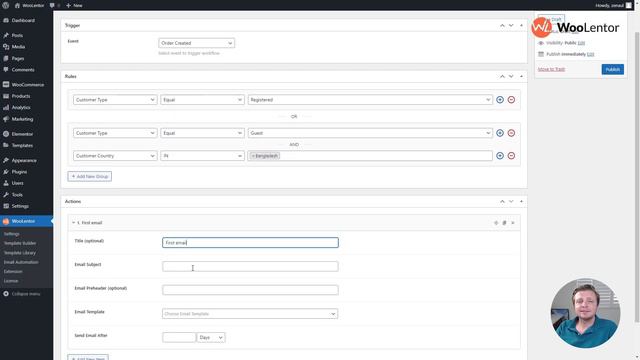
Task: Click the Send Email After number field
Action: coord(179,337)
